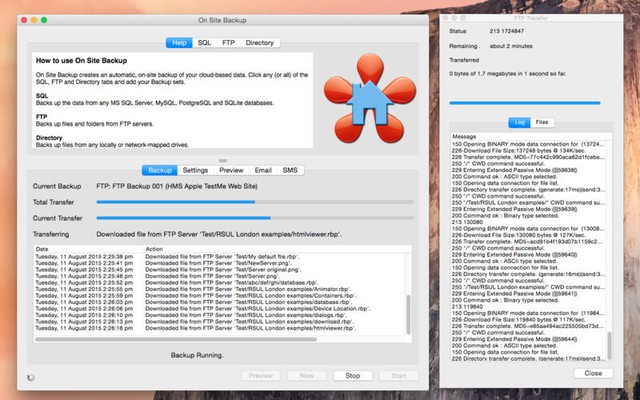Close the FTP Transfer window via Close button

pos(593,373)
